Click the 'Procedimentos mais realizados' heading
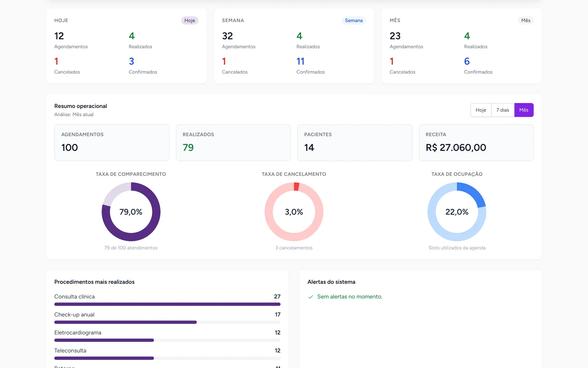588x368 pixels. (94, 282)
